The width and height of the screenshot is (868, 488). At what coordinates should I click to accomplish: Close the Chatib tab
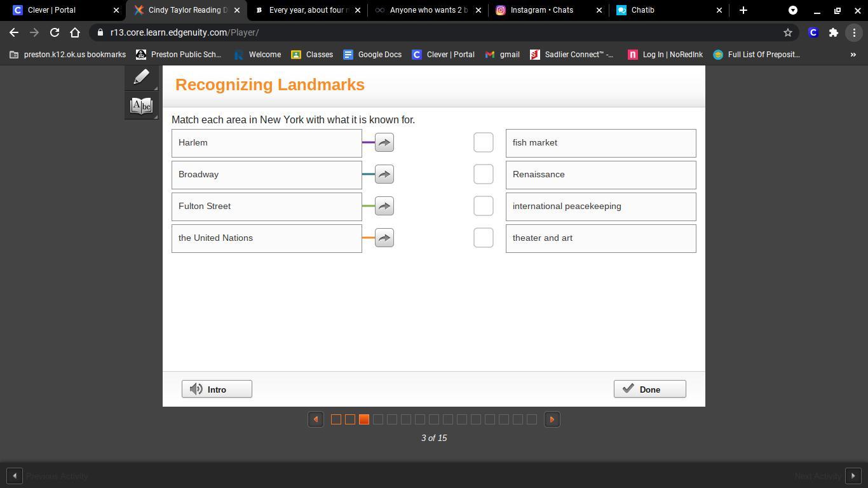coord(719,10)
